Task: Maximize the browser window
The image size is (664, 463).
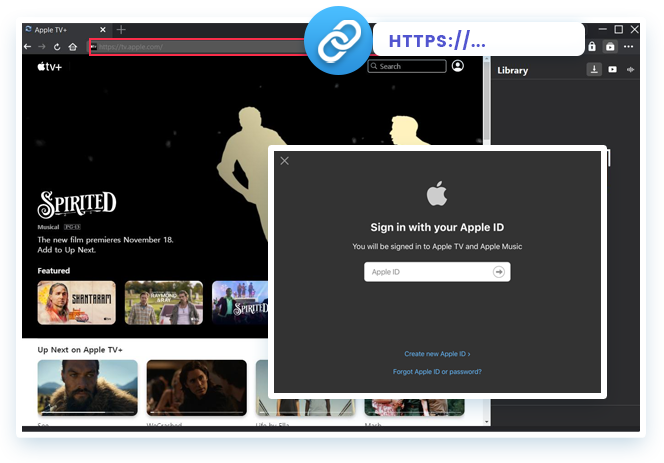Action: pos(619,29)
